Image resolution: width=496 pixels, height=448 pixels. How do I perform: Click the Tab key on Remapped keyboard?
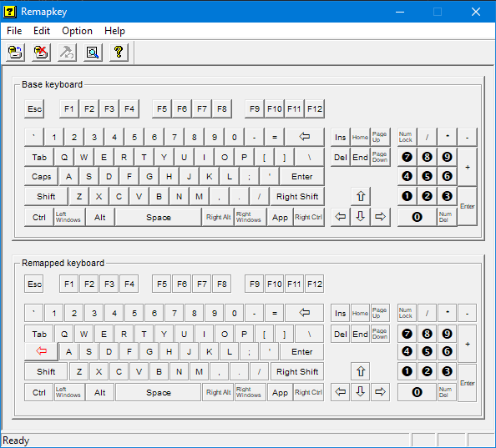(39, 334)
